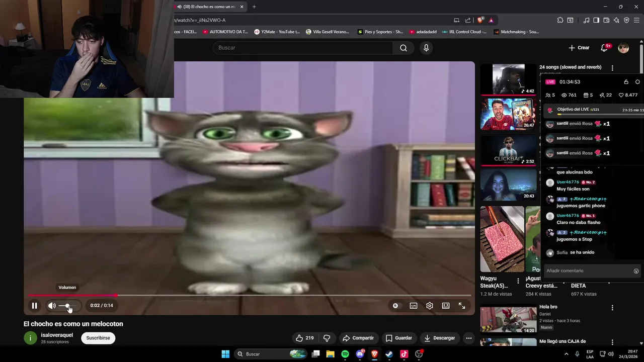Open the Hola bro video thumbnail

(508, 320)
